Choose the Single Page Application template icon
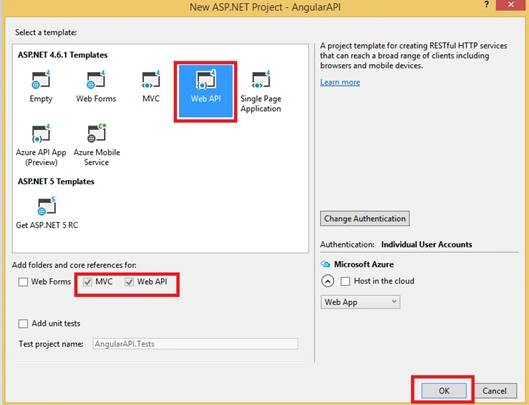 pos(261,80)
